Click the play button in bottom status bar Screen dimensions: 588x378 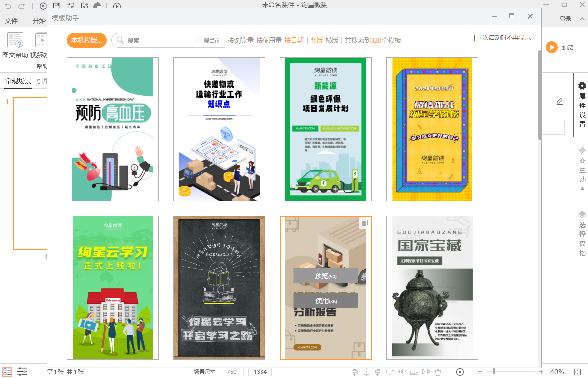[x=460, y=372]
